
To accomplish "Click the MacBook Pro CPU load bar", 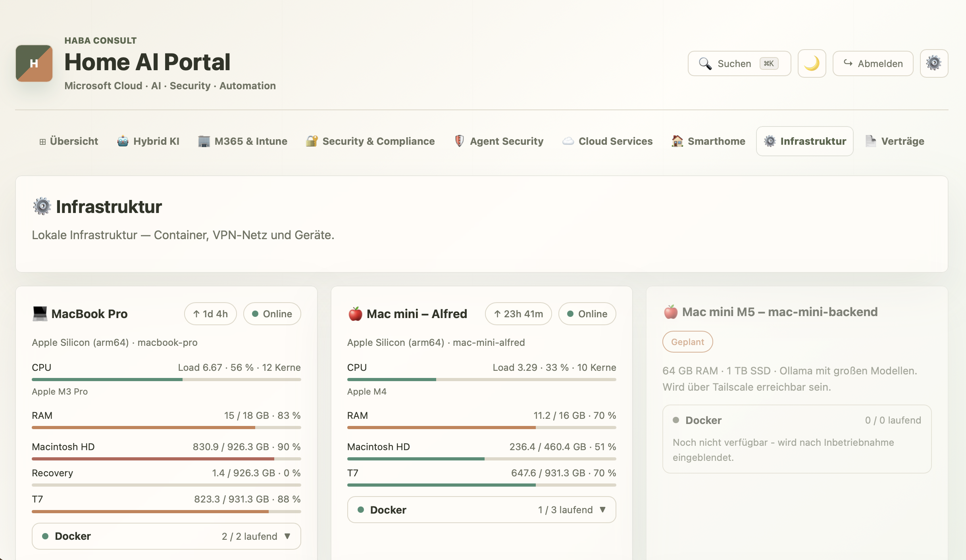I will pos(166,380).
